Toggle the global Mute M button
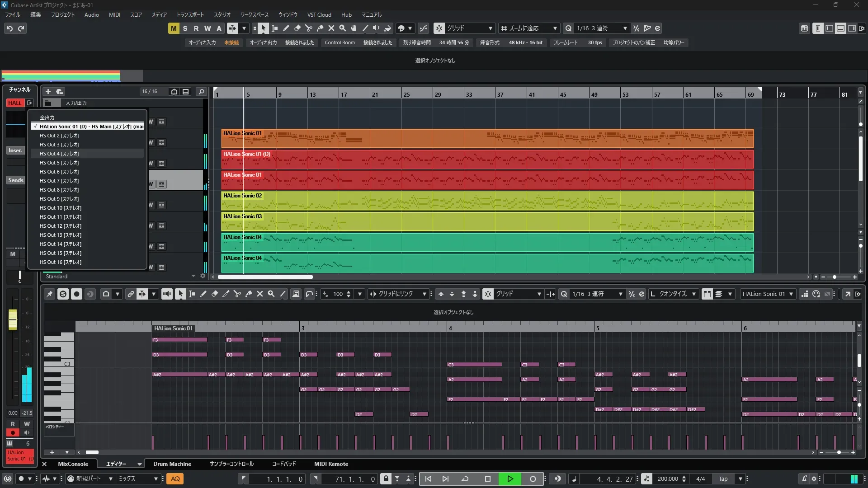 173,28
